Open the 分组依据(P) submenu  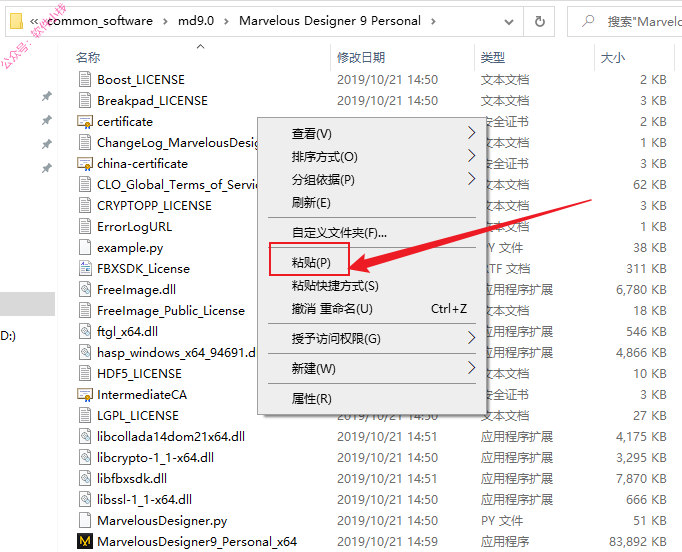click(x=372, y=179)
